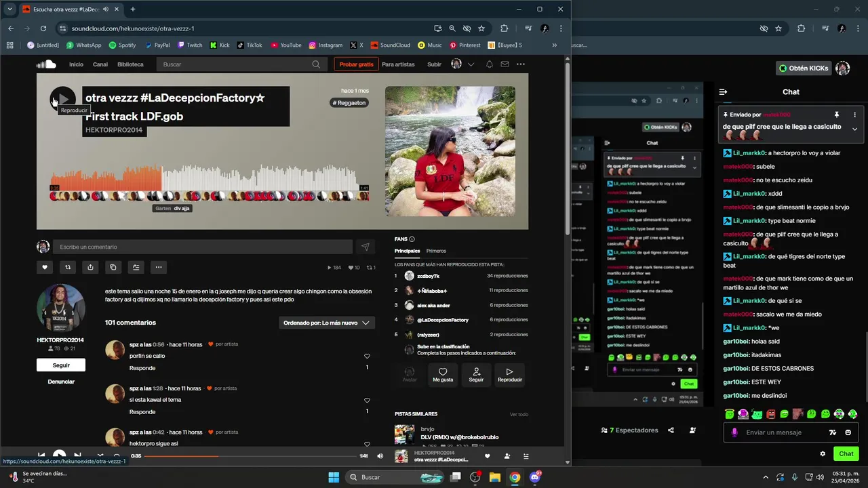
Task: Copy the track link
Action: [x=113, y=267]
